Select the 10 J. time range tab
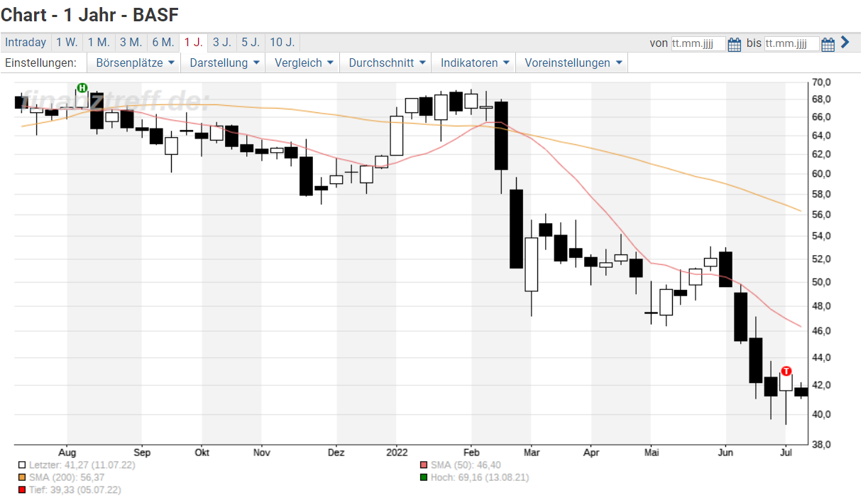868x498 pixels. tap(282, 43)
